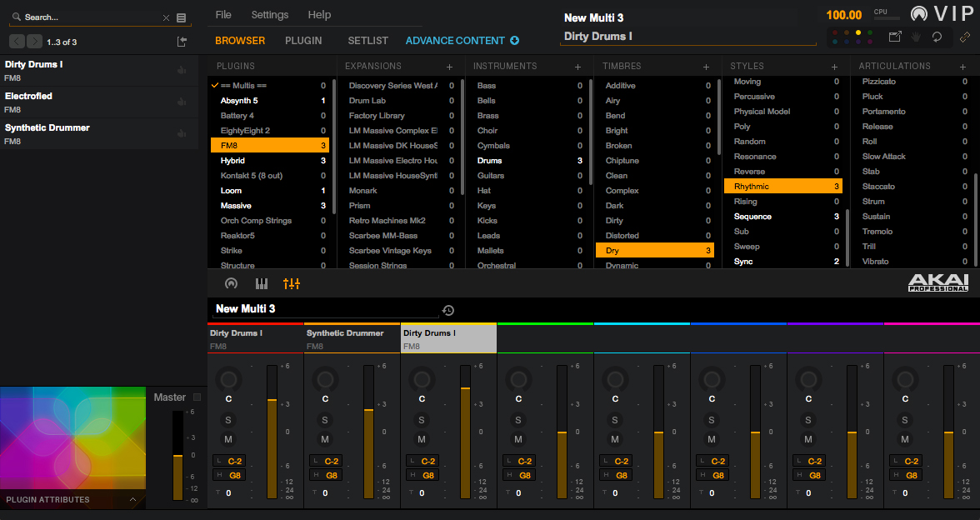Select the Massive plugin in the list

click(x=236, y=206)
